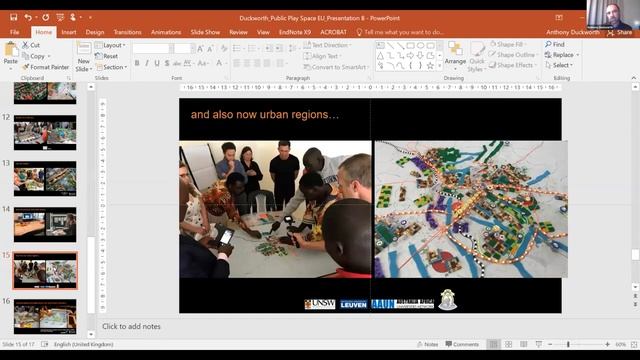The height and width of the screenshot is (360, 640).
Task: Select slide 14 thumbnail
Action: pos(45,224)
